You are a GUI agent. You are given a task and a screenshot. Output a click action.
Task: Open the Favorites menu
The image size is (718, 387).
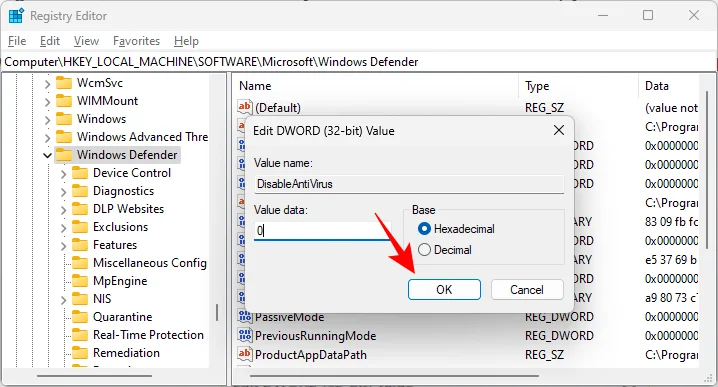click(x=136, y=41)
